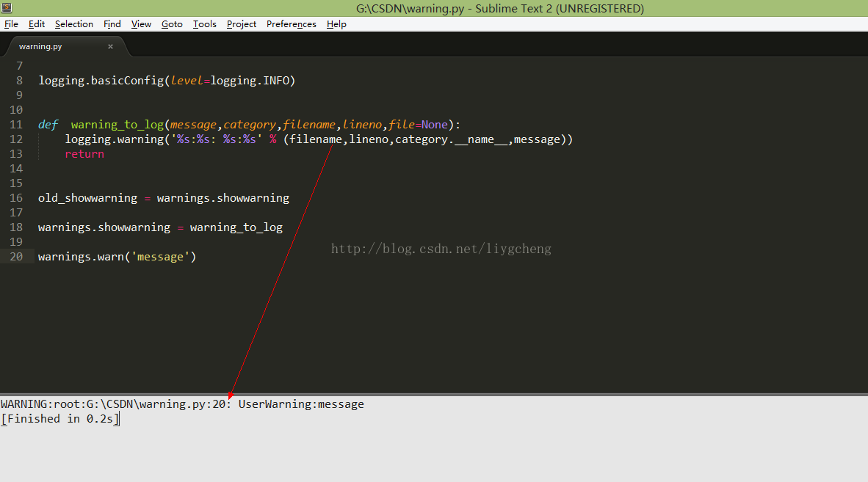Screen dimensions: 868x482
Task: Open the File menu
Action: (11, 24)
